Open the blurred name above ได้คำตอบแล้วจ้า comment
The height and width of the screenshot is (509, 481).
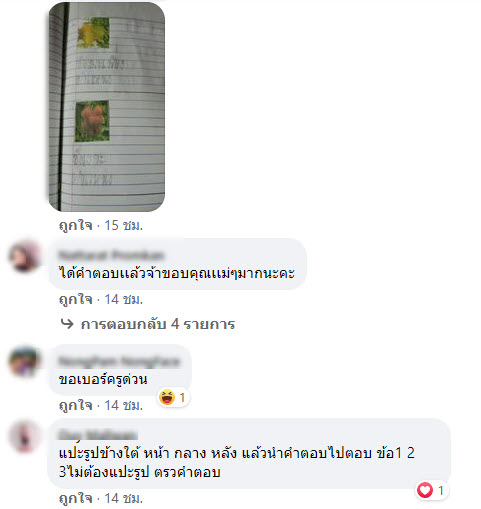click(111, 255)
